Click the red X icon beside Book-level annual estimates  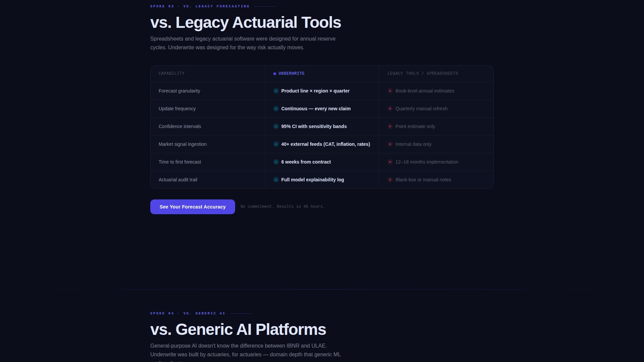[x=390, y=91]
